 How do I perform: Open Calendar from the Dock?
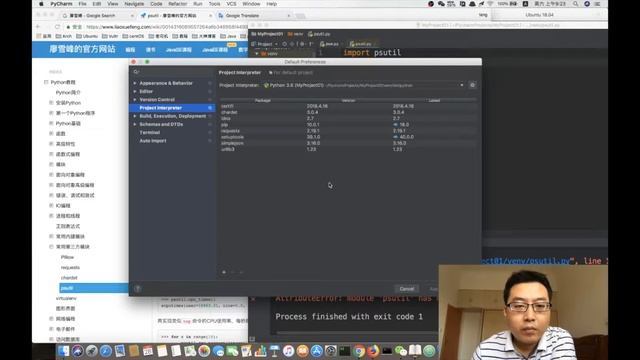point(148,351)
